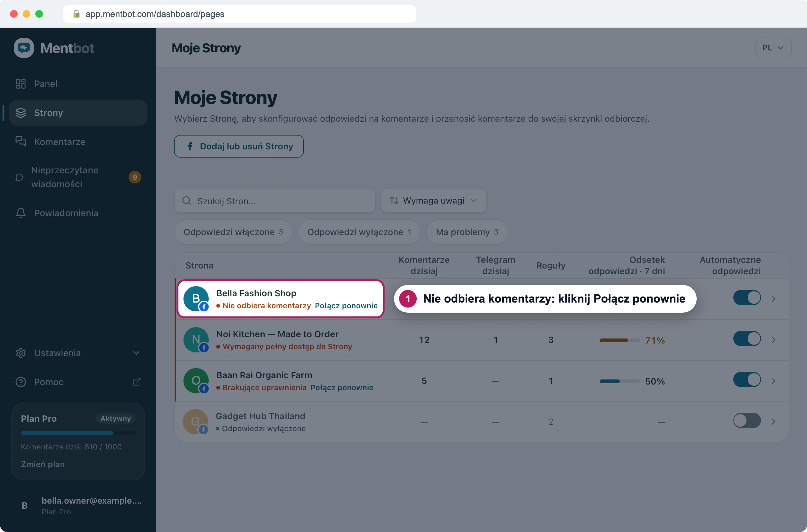
Task: Click Dodaj lub usuń Strony button
Action: click(x=239, y=146)
